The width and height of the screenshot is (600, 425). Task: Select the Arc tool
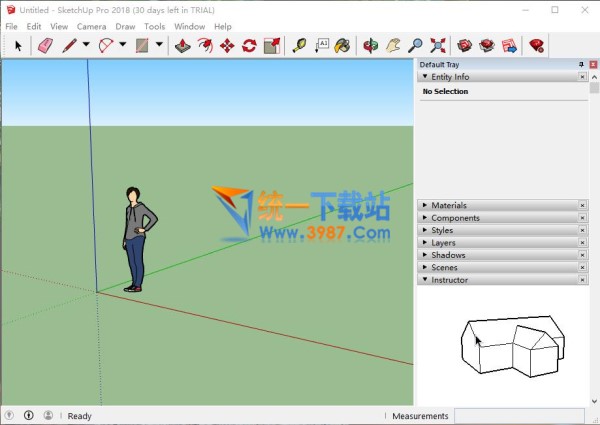106,46
